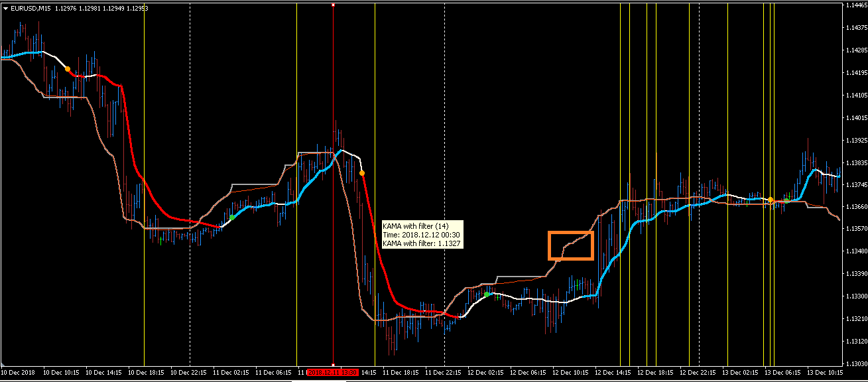Click the orange signal dot near 13 Dec 06:15
This screenshot has width=868, height=382.
coord(771,200)
